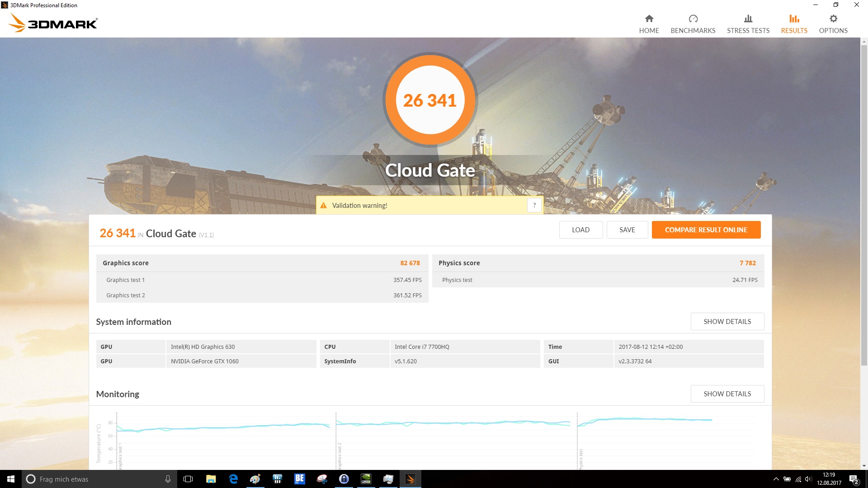868x488 pixels.
Task: Switch to the Results tab
Action: (x=794, y=24)
